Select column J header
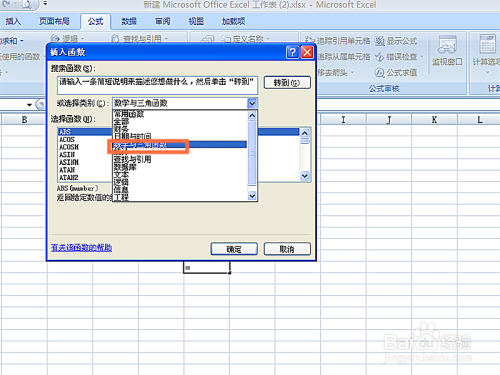Image resolution: width=500 pixels, height=375 pixels. [389, 119]
